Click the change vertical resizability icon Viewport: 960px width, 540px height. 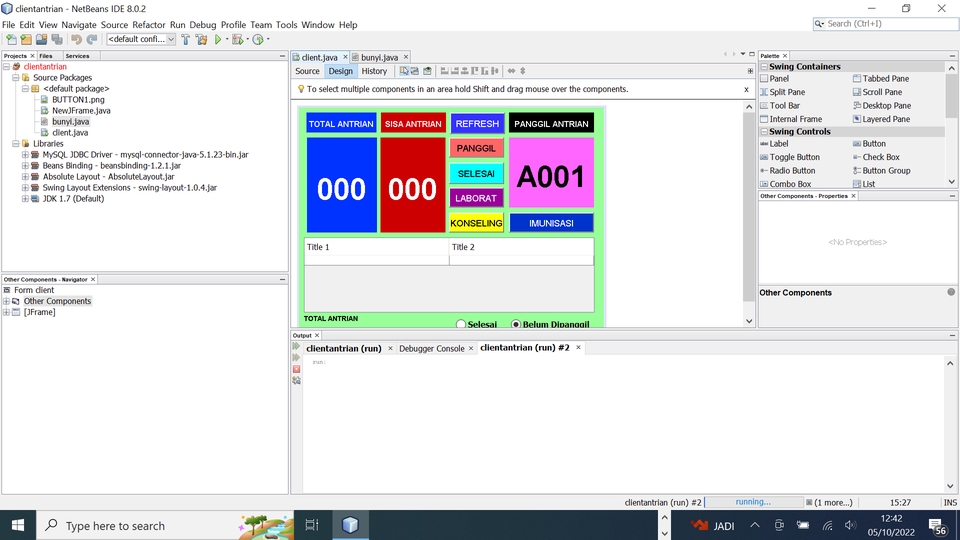[522, 71]
